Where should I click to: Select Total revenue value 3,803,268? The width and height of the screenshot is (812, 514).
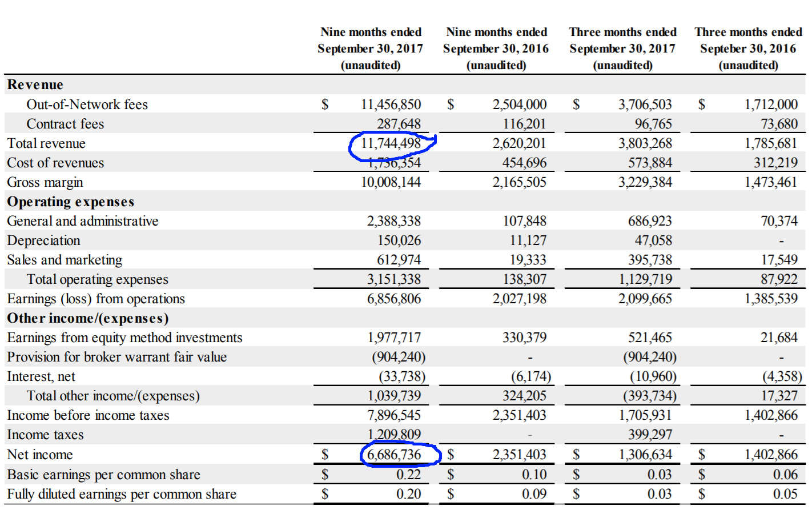[x=645, y=143]
